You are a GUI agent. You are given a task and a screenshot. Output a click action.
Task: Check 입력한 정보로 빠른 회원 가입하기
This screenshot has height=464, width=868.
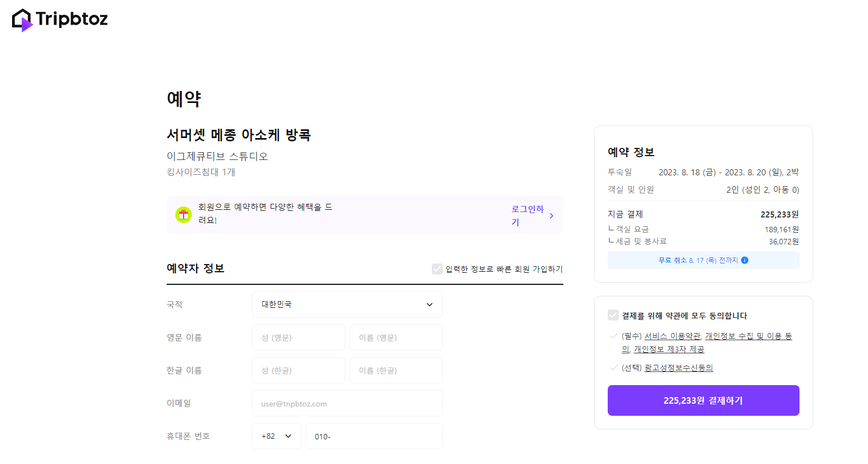pyautogui.click(x=437, y=269)
